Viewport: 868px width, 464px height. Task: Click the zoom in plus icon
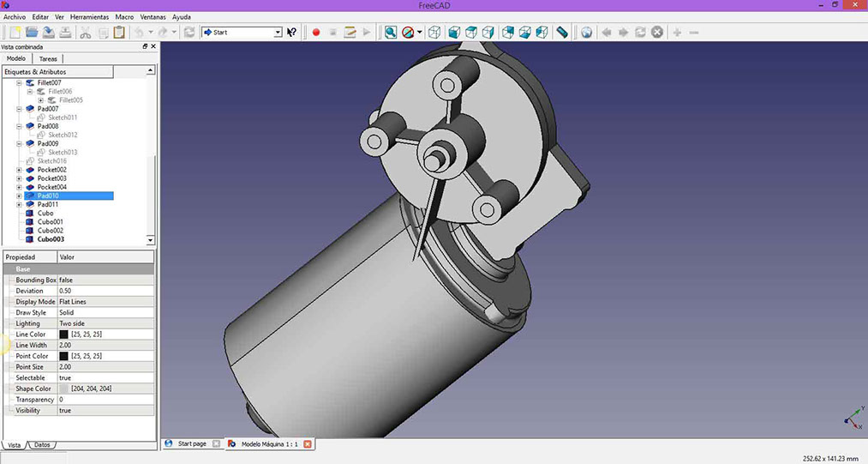[677, 32]
